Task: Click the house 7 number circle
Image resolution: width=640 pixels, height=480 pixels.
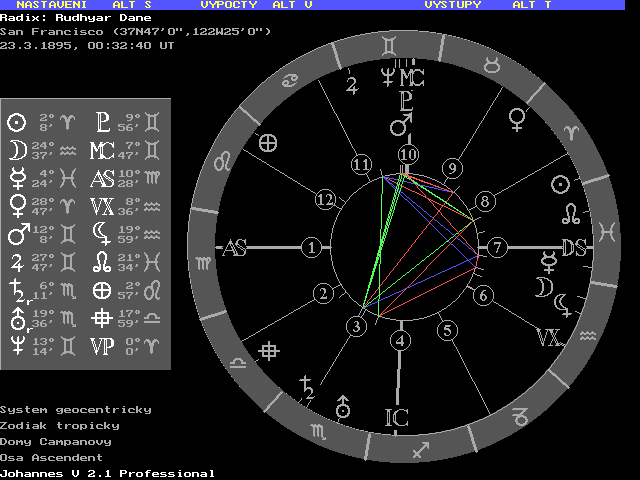Action: (x=497, y=247)
